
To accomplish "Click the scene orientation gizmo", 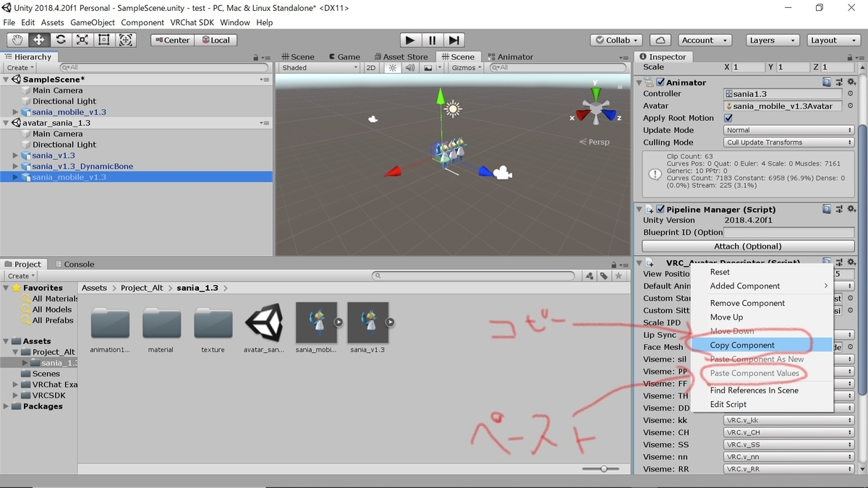I will click(x=595, y=108).
